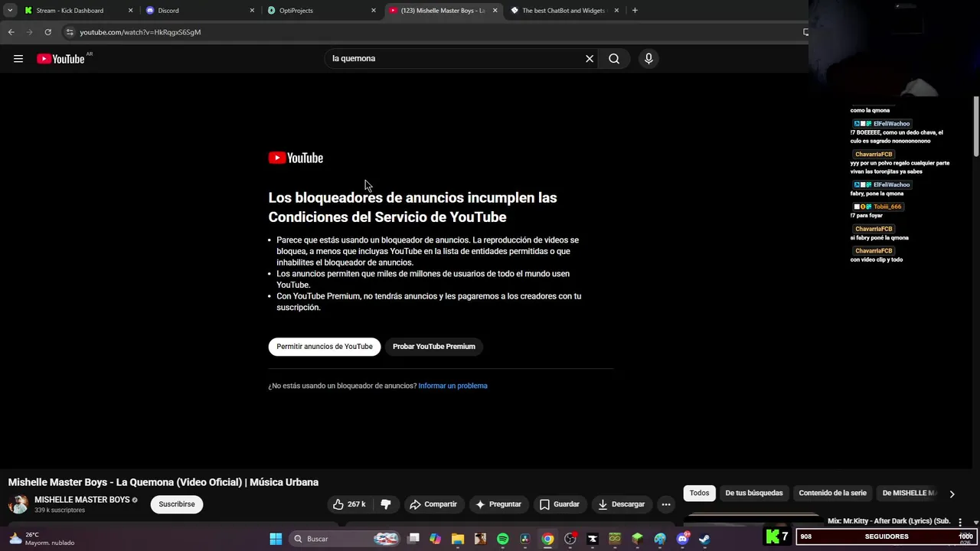Show more chips with the right arrow
Image resolution: width=980 pixels, height=551 pixels.
tap(952, 494)
